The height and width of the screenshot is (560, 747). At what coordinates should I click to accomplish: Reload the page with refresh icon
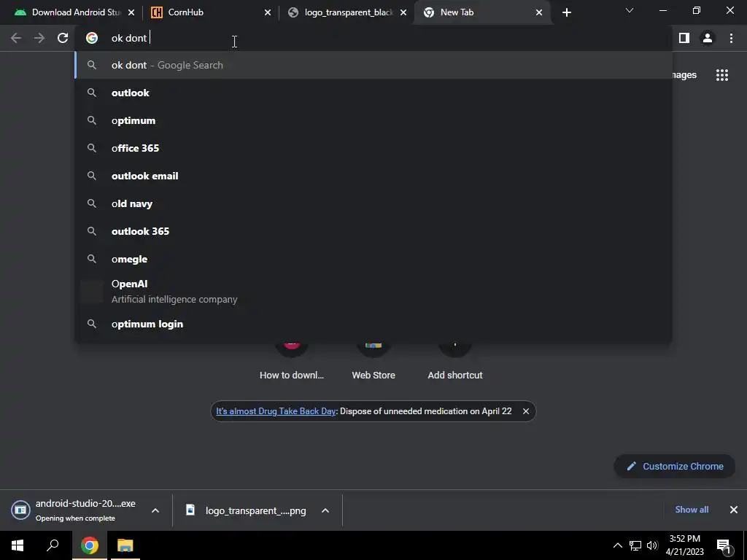point(63,38)
